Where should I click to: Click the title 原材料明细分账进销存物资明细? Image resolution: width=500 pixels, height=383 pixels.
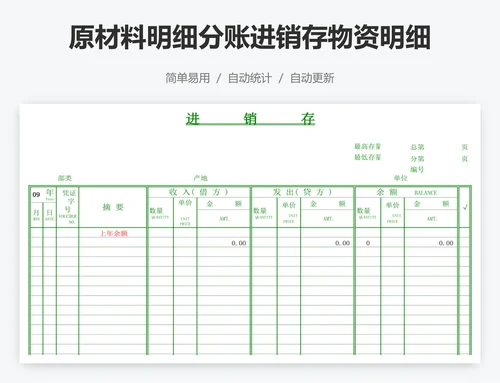coord(250,37)
